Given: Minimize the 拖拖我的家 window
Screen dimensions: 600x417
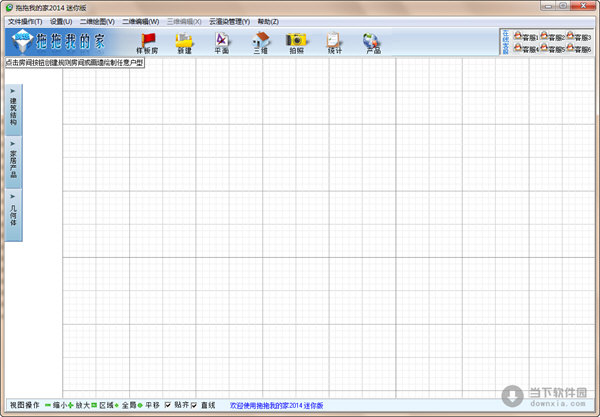Looking at the screenshot, I should pos(548,6).
